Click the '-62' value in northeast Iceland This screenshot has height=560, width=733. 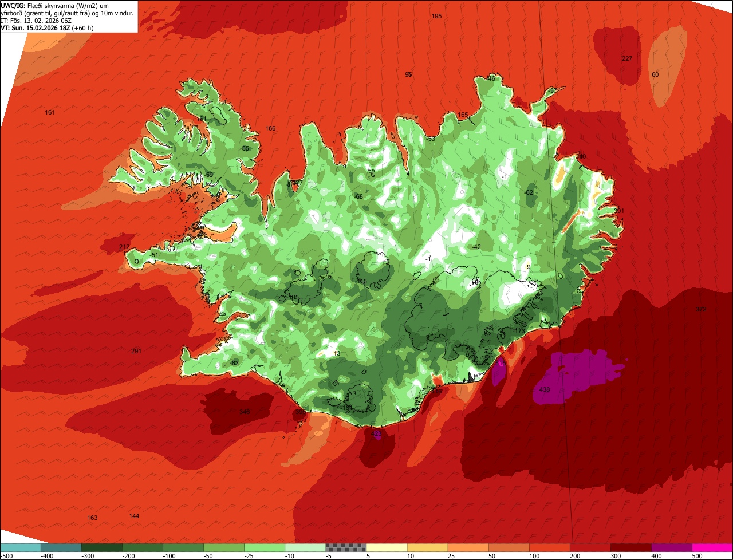coord(529,192)
